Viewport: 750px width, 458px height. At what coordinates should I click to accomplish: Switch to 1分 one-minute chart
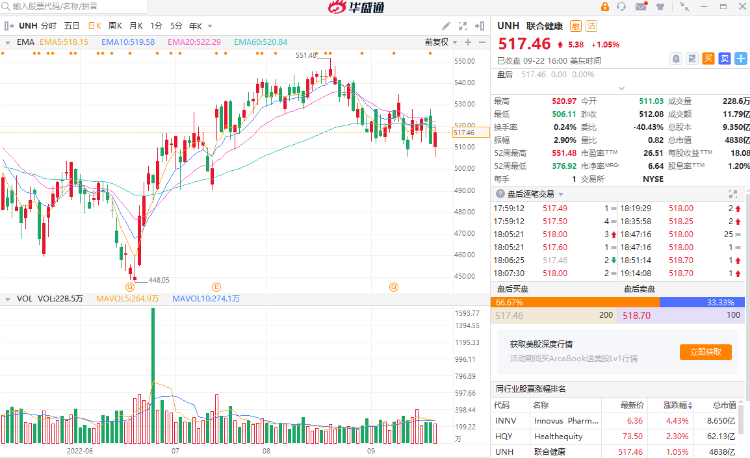coord(156,26)
